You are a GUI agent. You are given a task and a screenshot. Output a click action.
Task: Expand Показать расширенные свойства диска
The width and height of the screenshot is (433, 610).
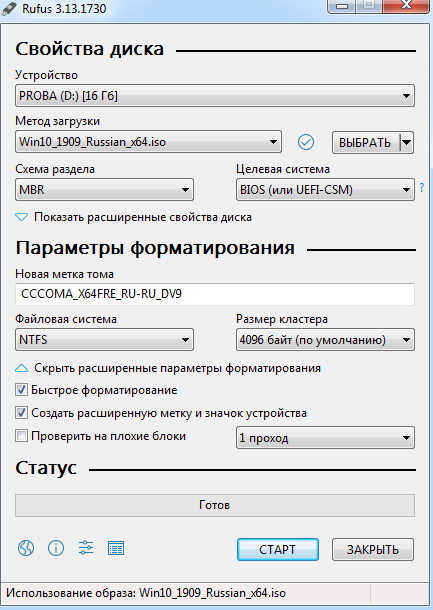[x=133, y=217]
